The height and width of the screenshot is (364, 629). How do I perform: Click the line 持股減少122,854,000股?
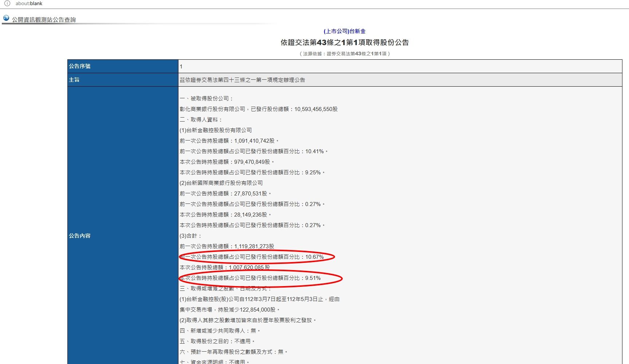230,309
